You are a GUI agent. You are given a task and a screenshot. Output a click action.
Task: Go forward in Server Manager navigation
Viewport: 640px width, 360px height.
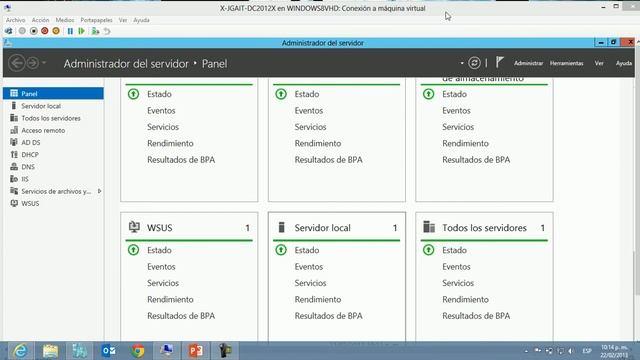tap(33, 63)
